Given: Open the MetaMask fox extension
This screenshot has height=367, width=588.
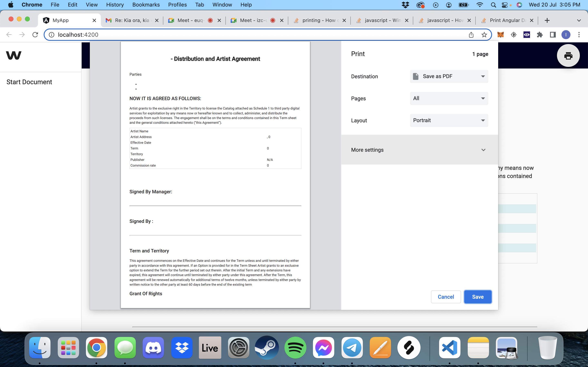Looking at the screenshot, I should (x=500, y=35).
